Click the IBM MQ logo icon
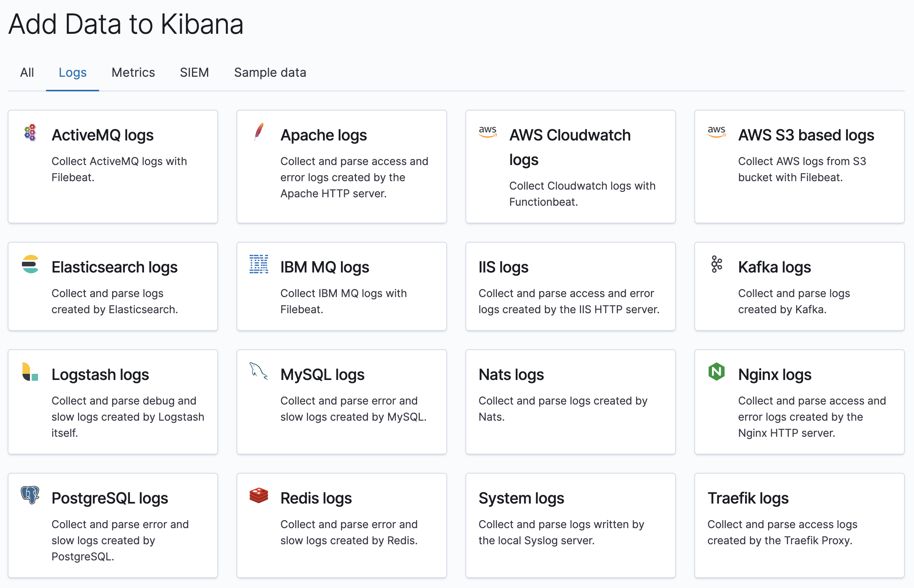This screenshot has width=914, height=588. 258,264
